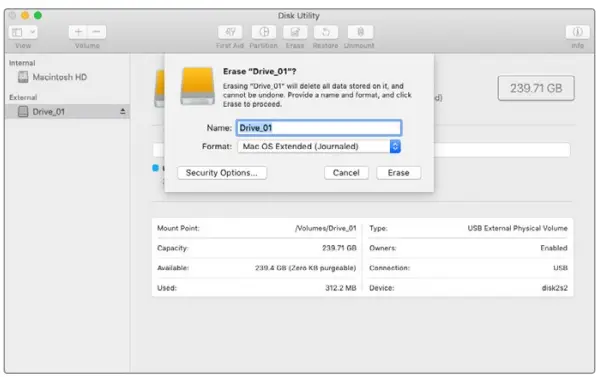Click the 239.71 GB capacity box

pos(536,88)
